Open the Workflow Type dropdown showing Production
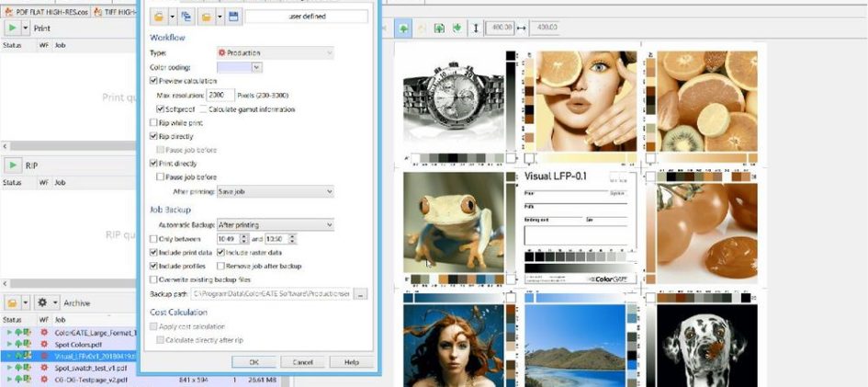The image size is (868, 387). click(x=276, y=52)
